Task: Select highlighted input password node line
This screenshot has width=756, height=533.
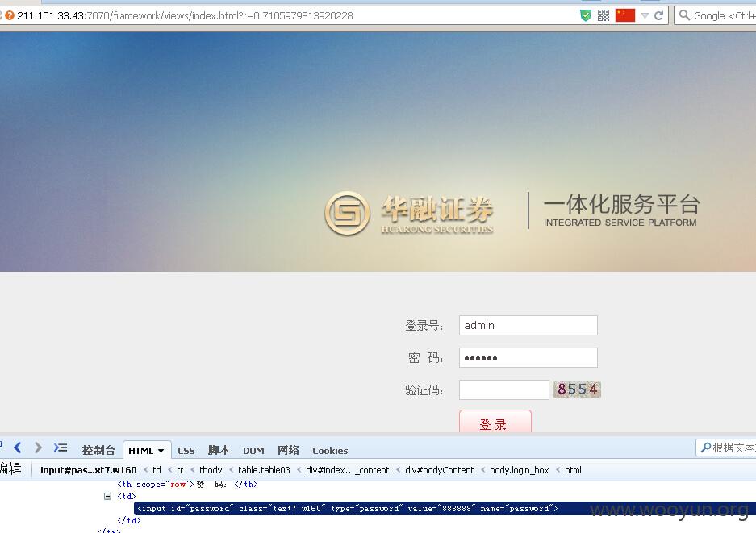Action: tap(348, 509)
